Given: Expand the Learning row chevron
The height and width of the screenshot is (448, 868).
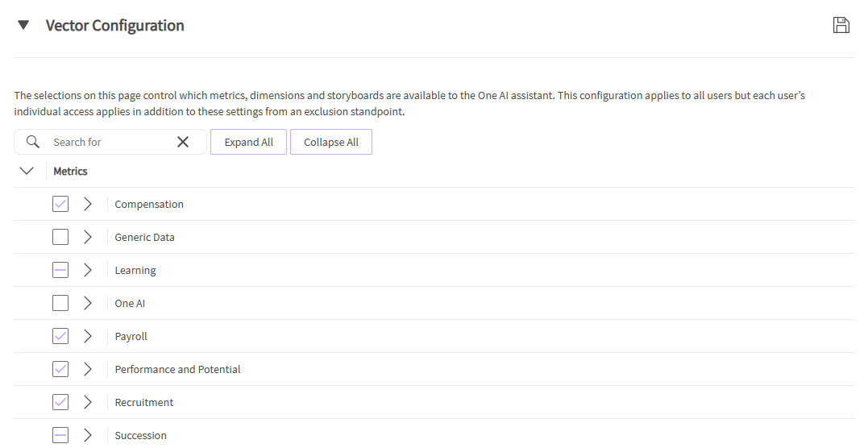Looking at the screenshot, I should (88, 270).
